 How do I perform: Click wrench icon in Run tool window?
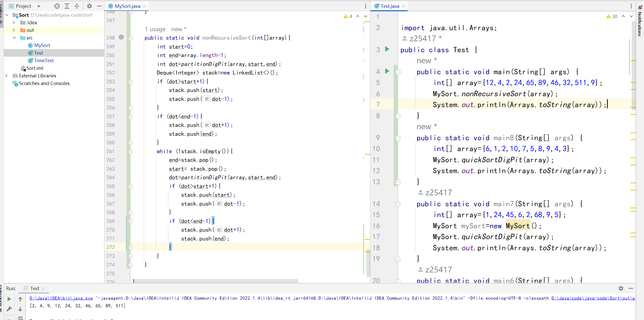[9, 309]
